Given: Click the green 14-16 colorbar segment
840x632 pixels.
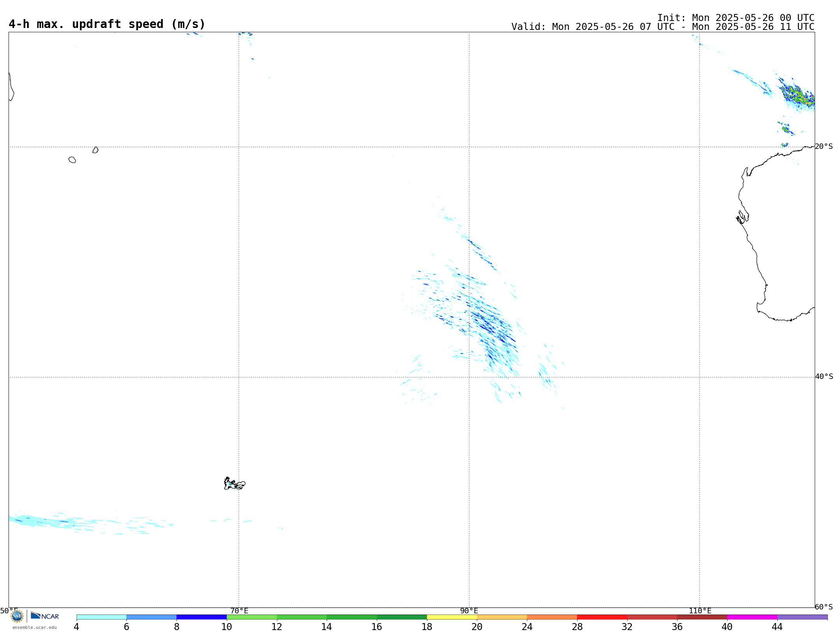Looking at the screenshot, I should pos(352,617).
